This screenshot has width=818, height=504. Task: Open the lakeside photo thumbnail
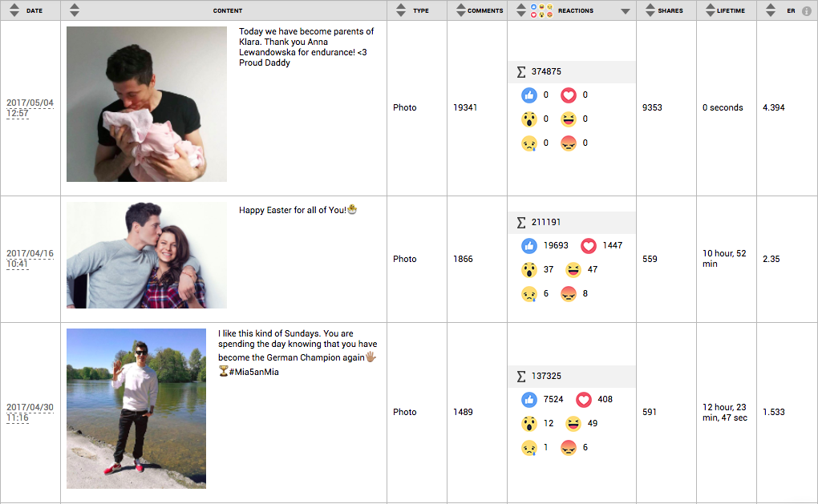click(136, 409)
